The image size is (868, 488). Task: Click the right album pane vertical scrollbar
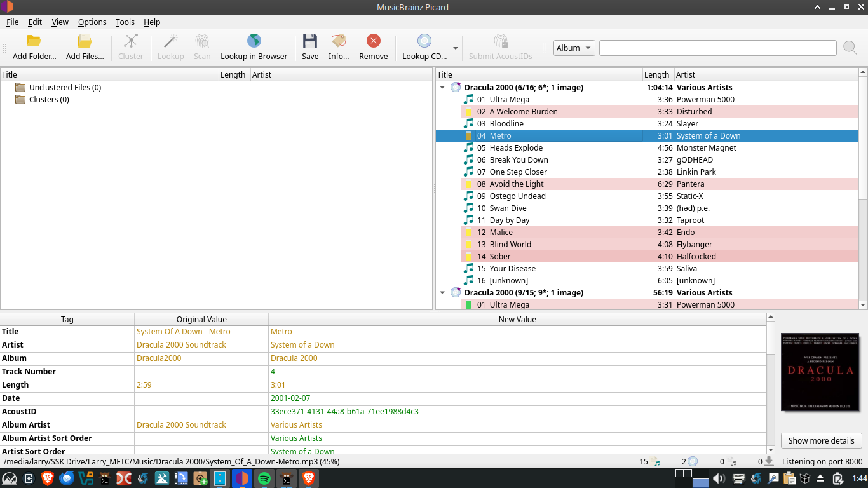click(x=863, y=138)
